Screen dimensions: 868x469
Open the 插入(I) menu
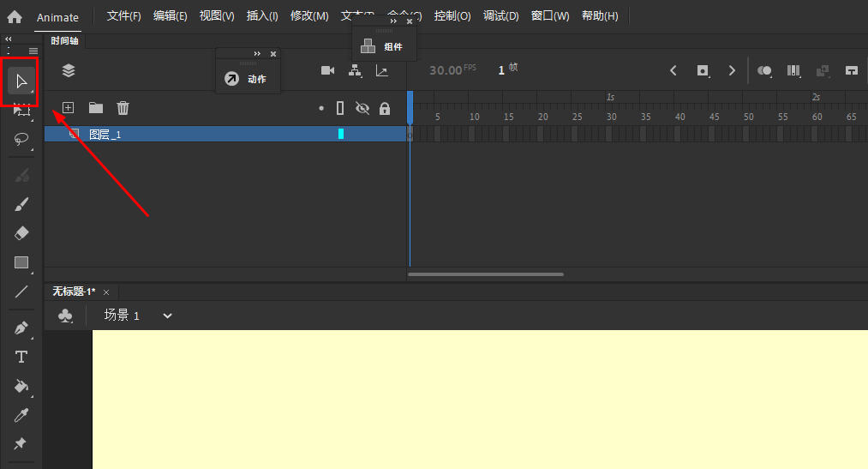pos(262,16)
